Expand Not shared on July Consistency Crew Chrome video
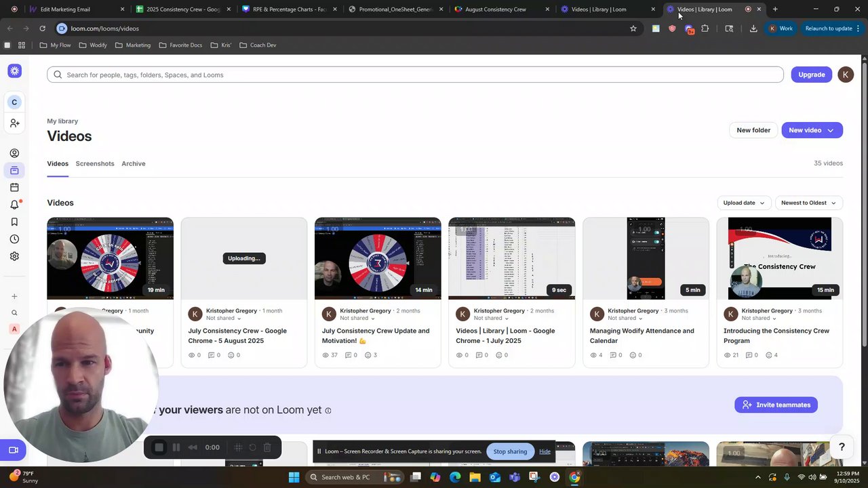Screen dimensions: 868x488 click(x=223, y=318)
